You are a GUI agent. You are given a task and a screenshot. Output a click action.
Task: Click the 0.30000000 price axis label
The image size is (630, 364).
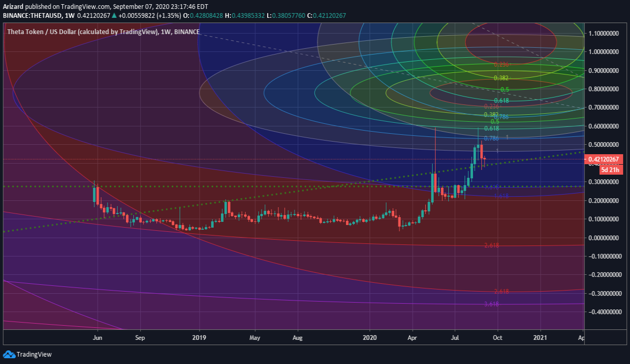[x=605, y=182]
